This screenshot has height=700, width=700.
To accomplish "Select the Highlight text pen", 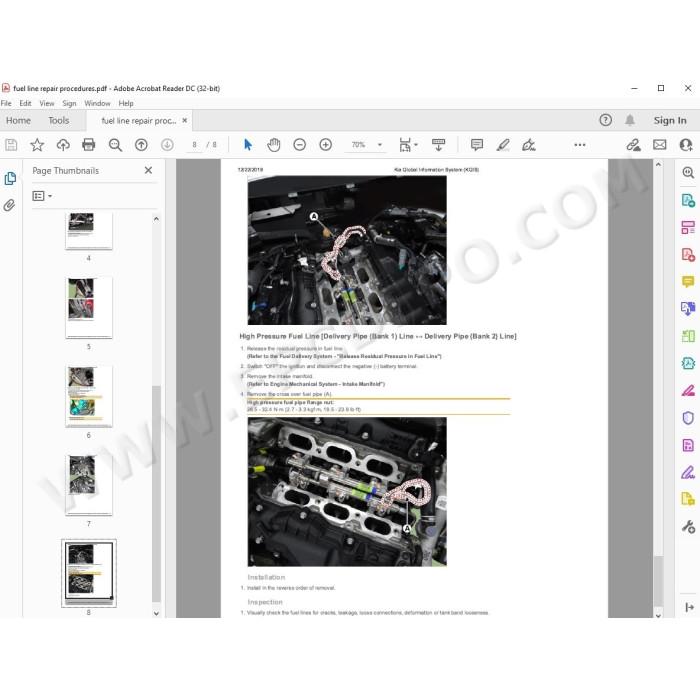I will pyautogui.click(x=503, y=145).
